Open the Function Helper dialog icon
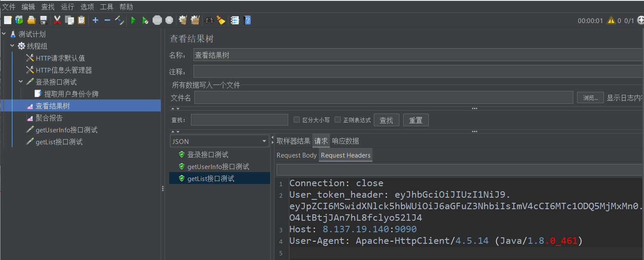 [x=235, y=20]
